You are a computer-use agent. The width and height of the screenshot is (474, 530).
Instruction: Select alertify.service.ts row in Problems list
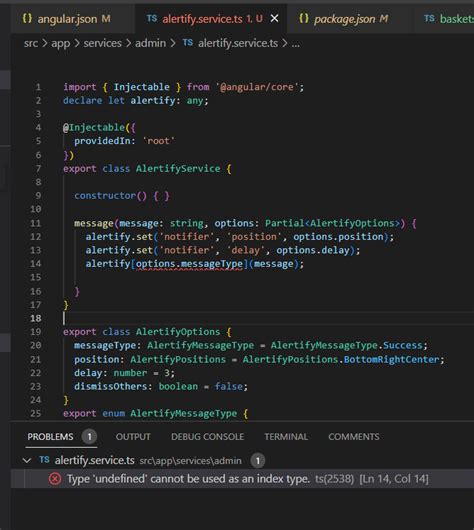coord(242,460)
